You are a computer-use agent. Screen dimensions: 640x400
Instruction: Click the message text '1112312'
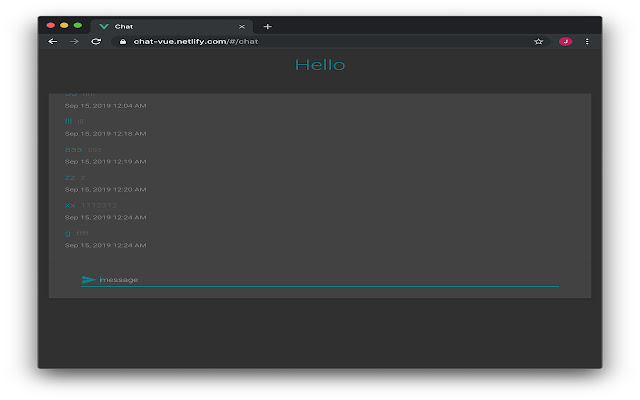point(99,205)
